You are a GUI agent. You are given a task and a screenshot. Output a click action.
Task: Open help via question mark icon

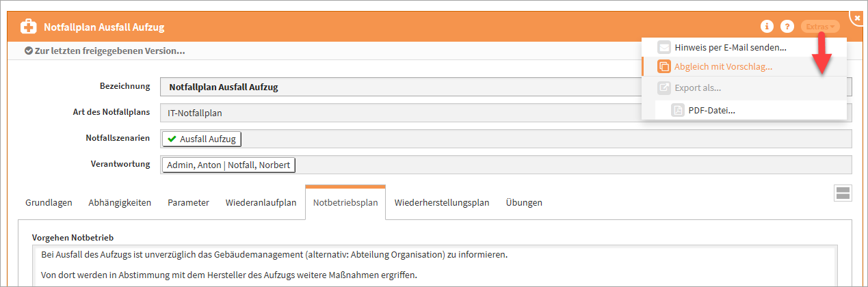tap(787, 27)
